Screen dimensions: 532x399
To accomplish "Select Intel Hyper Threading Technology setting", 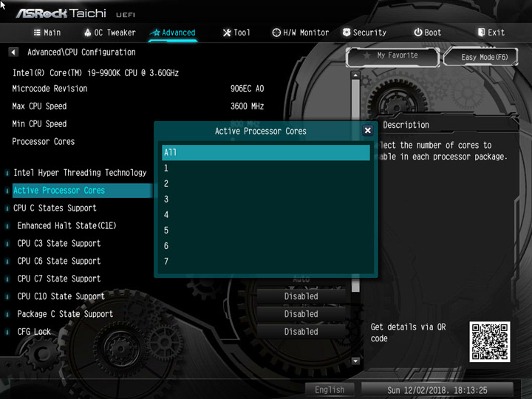I will (x=80, y=173).
